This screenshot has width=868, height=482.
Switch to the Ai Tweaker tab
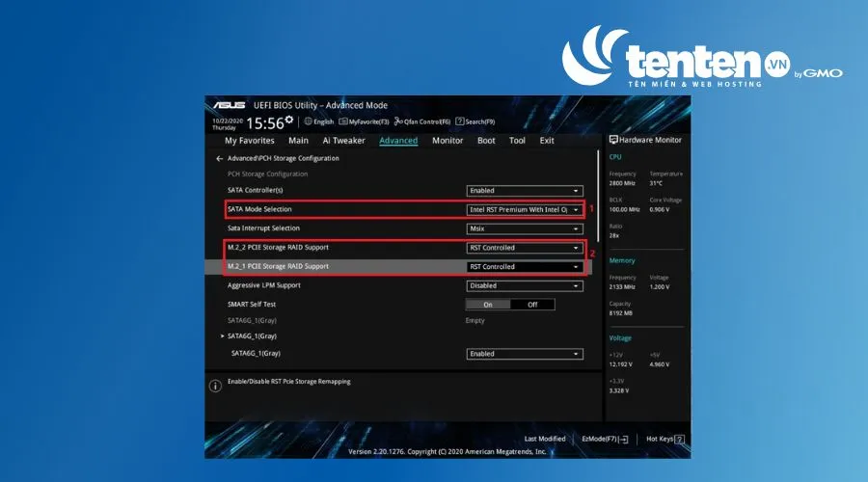click(343, 141)
